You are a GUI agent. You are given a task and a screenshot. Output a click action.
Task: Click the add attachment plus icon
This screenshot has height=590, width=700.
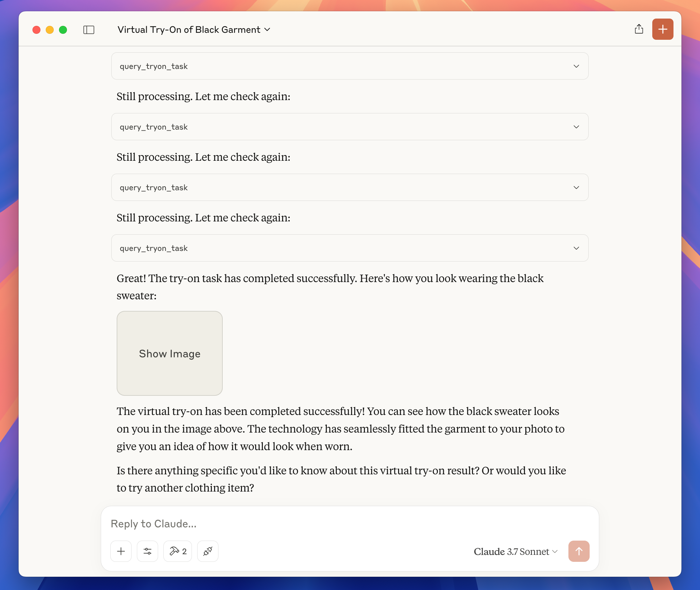121,551
